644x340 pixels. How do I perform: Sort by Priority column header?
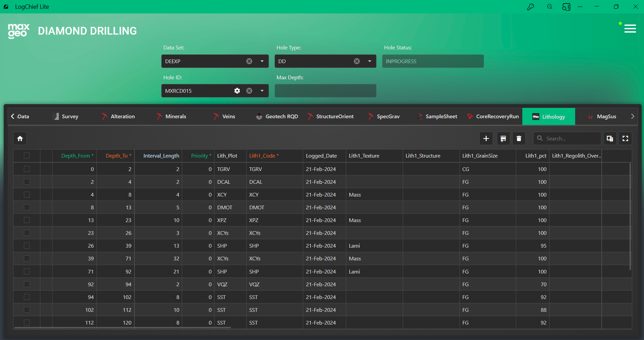(x=198, y=156)
